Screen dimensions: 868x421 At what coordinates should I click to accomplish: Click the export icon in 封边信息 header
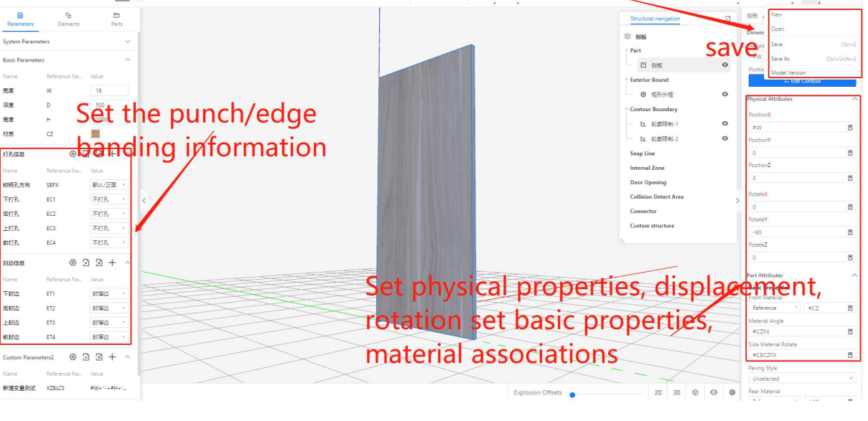tap(99, 263)
